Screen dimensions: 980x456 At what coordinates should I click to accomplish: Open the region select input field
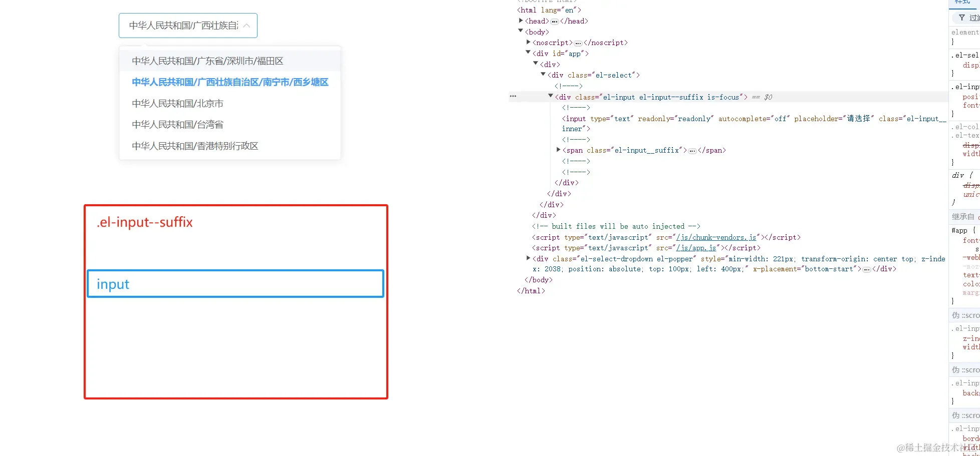[x=188, y=26]
